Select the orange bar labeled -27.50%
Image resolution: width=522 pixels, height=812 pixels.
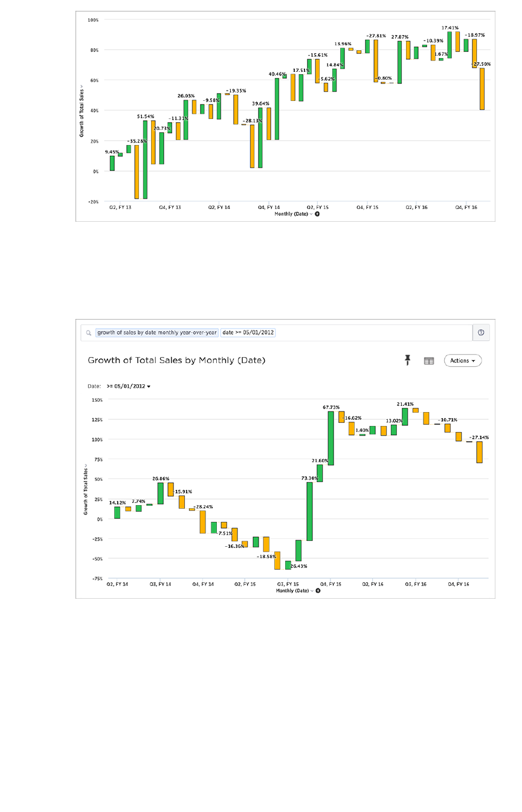[482, 88]
